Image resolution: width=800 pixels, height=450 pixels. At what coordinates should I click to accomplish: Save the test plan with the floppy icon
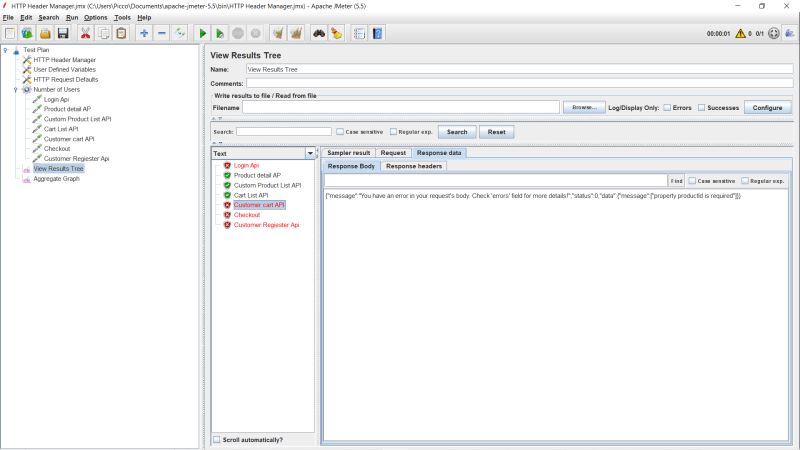click(63, 34)
